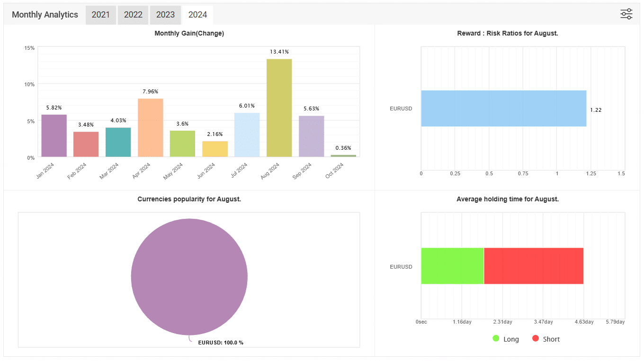Click the red Short holding time bar
Screen dimensions: 644x361
pyautogui.click(x=533, y=266)
